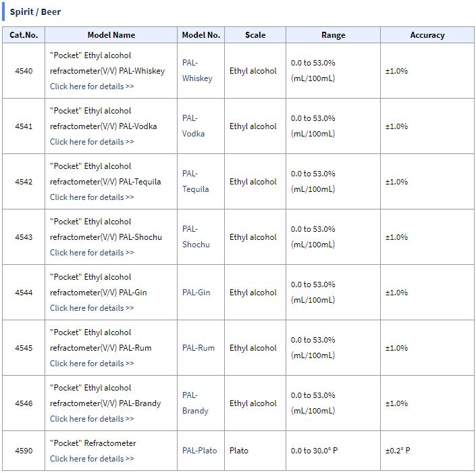Open details link for PAL-Gin refractometer
The height and width of the screenshot is (473, 476).
pyautogui.click(x=92, y=308)
